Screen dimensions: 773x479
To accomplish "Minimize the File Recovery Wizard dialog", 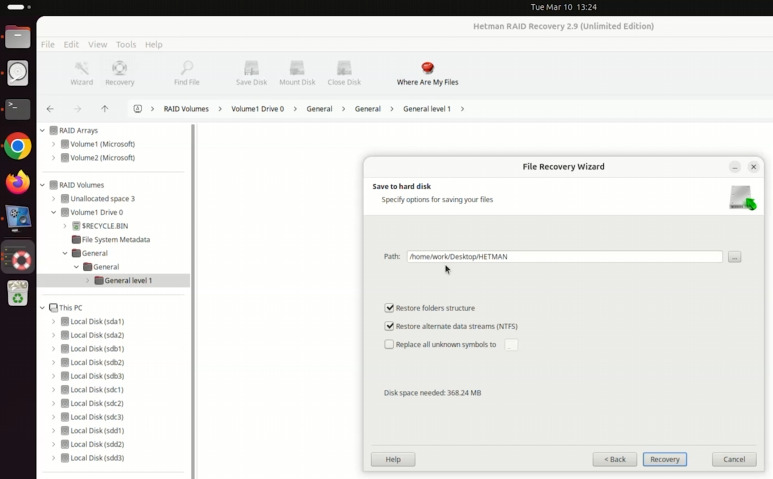I will pyautogui.click(x=735, y=167).
